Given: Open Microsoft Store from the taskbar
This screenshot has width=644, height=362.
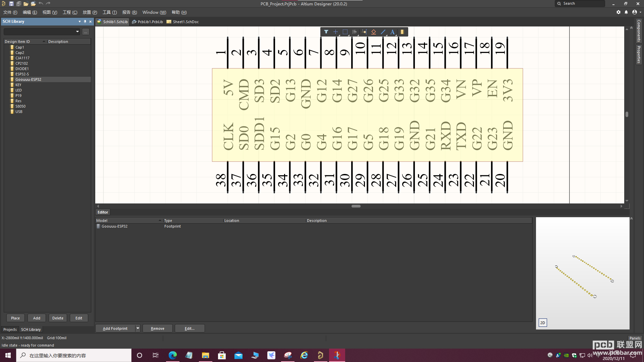Looking at the screenshot, I should (x=222, y=355).
